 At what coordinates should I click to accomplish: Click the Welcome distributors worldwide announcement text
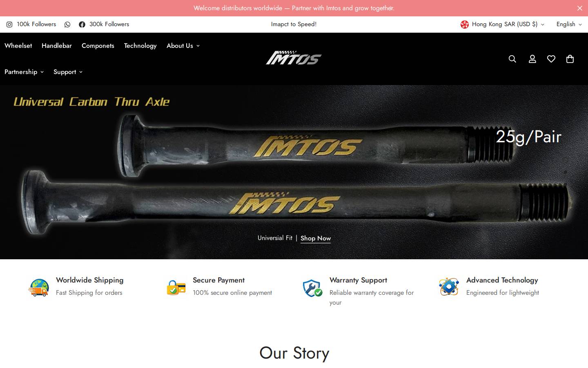coord(294,8)
